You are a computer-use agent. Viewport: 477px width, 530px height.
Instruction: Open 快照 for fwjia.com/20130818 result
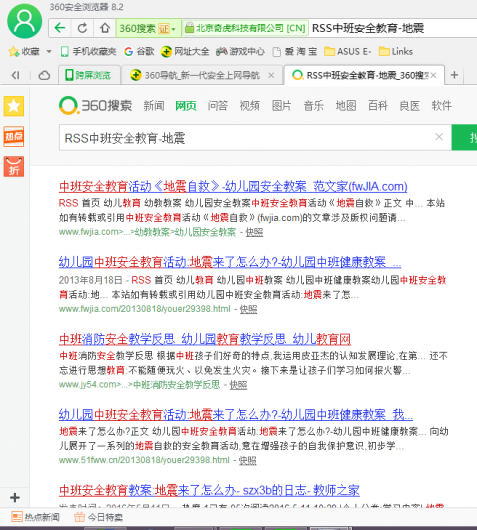click(x=248, y=309)
